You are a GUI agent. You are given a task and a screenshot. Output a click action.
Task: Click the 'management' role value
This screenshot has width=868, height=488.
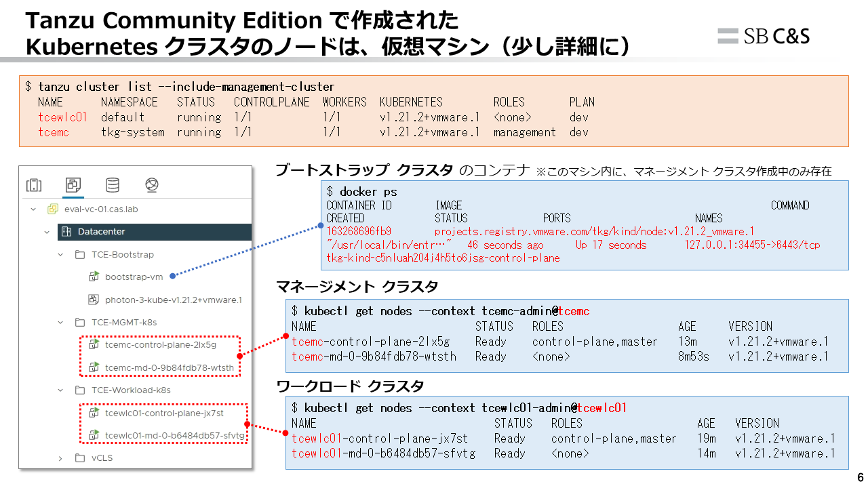pyautogui.click(x=525, y=132)
